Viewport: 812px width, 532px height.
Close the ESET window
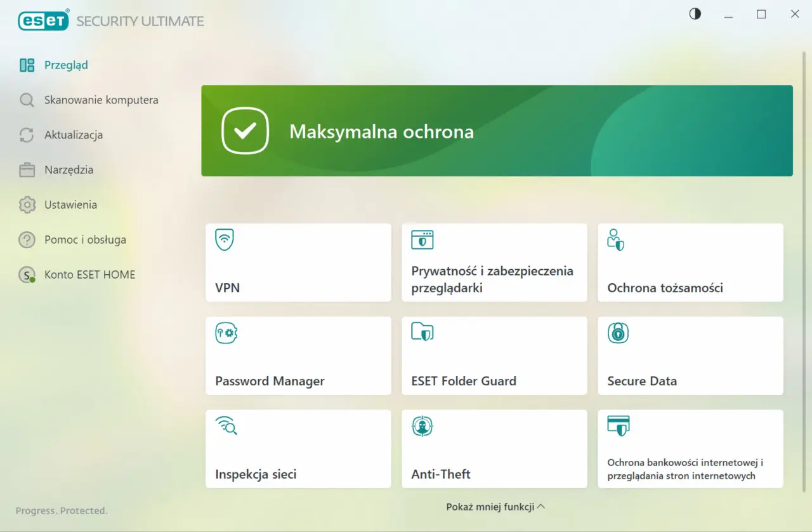(795, 14)
